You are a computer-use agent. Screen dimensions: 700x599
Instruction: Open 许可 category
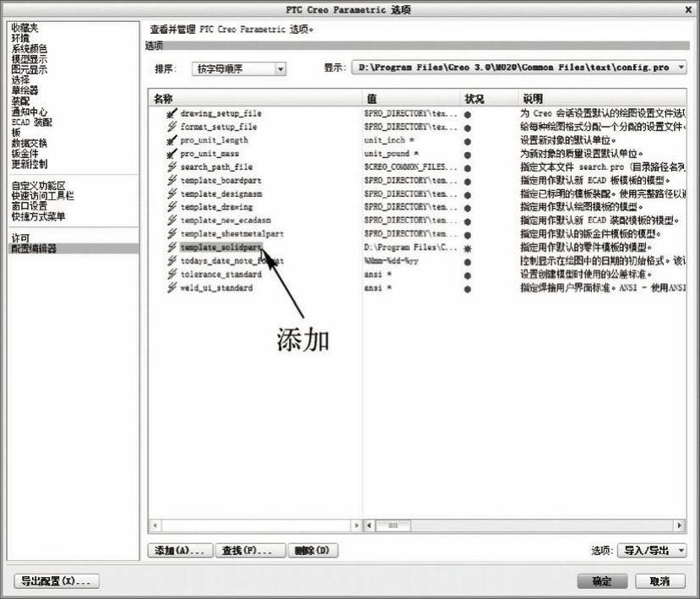(x=20, y=238)
